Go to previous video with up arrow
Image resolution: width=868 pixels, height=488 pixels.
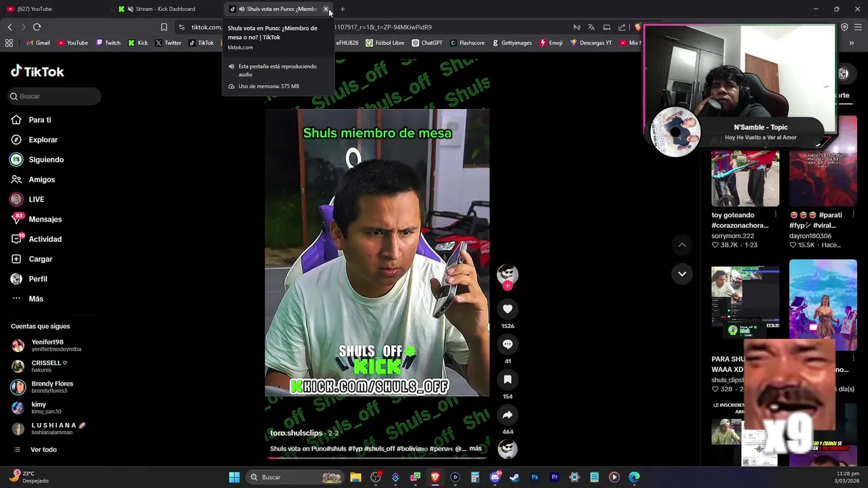pos(682,245)
